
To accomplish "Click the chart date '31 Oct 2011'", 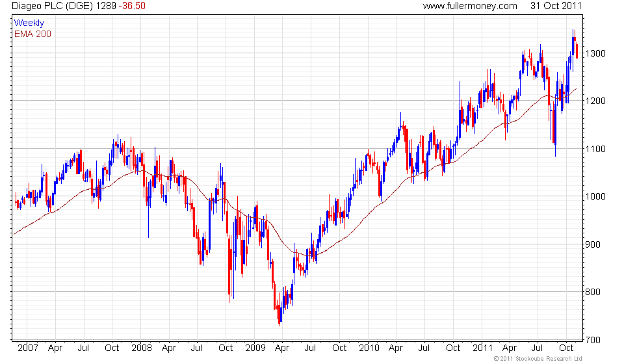I will point(556,6).
